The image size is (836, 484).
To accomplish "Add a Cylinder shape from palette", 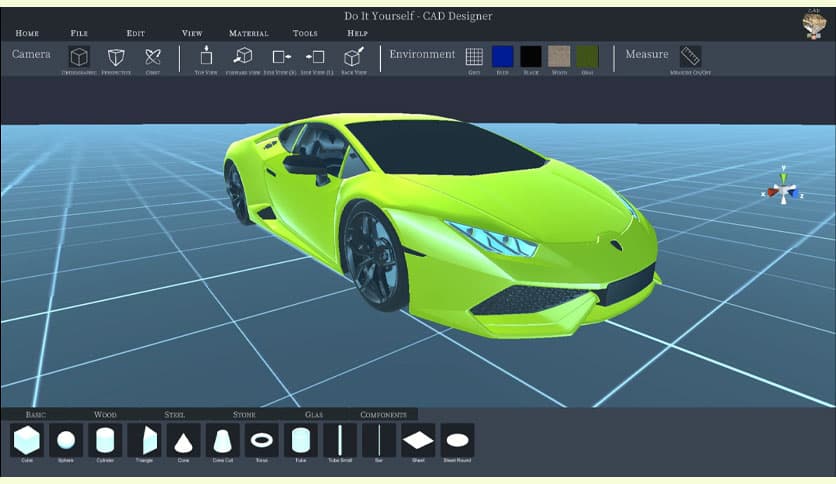I will [105, 440].
